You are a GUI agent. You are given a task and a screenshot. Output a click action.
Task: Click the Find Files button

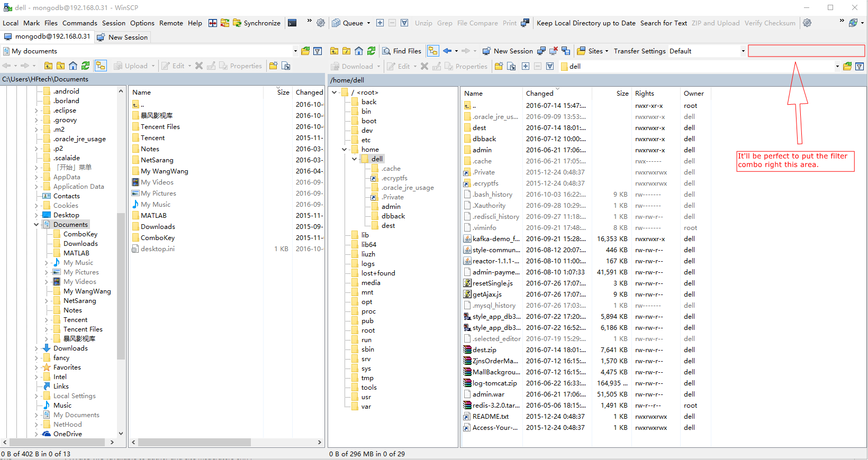click(x=402, y=51)
